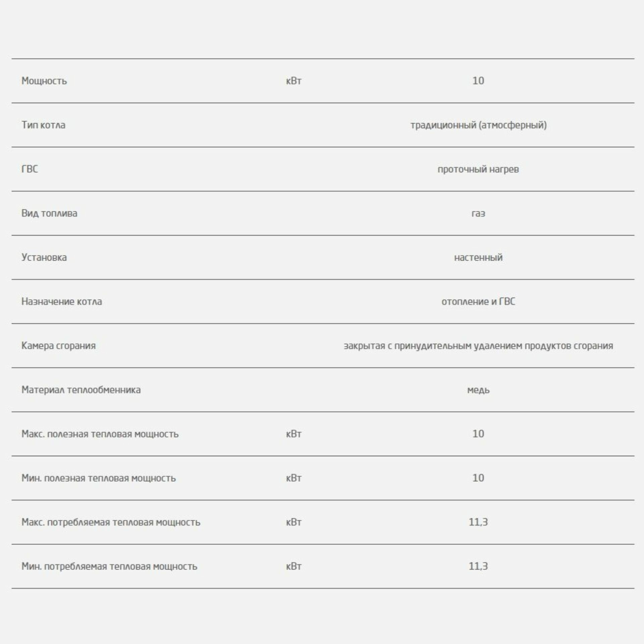Click the Мин. потребляемая тепловая мощность label
This screenshot has height=644, width=644.
coord(109,567)
